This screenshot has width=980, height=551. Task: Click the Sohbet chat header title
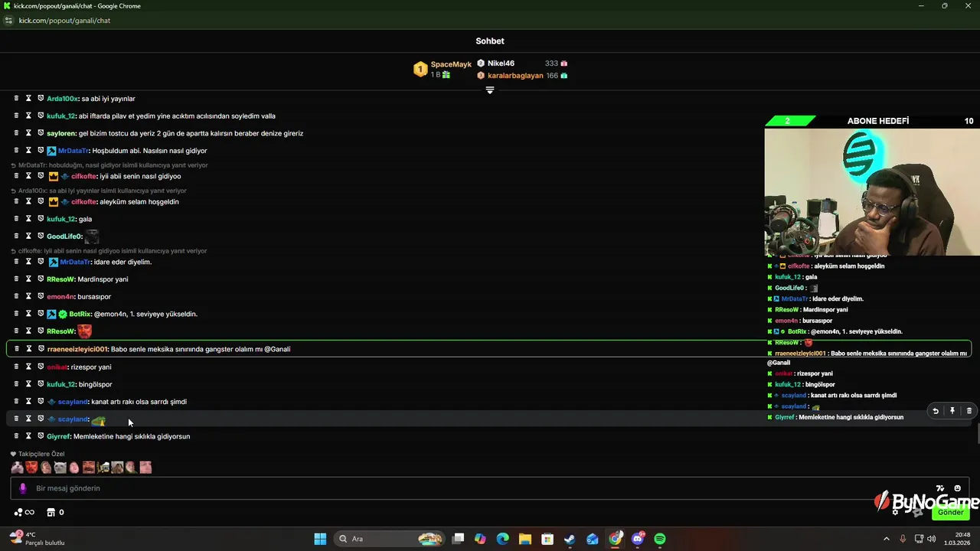coord(490,41)
